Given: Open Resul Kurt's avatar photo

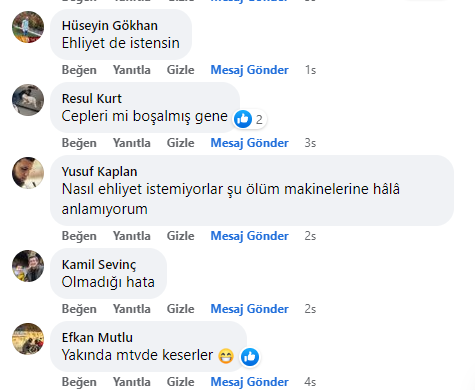Looking at the screenshot, I should click(28, 100).
